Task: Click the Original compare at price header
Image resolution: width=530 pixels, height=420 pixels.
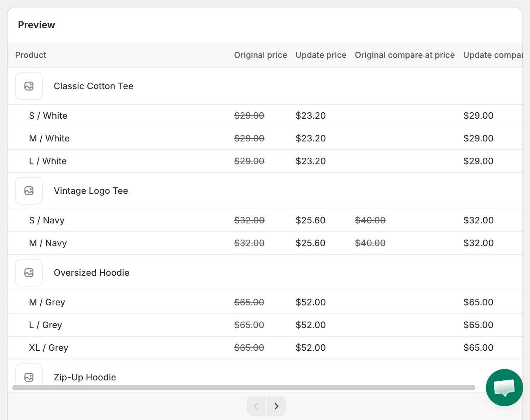Action: (x=405, y=55)
